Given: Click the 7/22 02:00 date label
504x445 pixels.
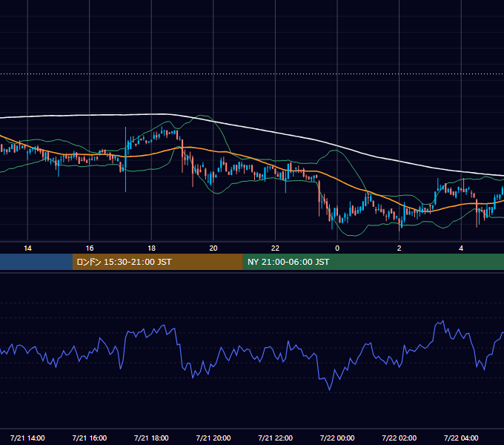Looking at the screenshot, I should coord(399,438).
